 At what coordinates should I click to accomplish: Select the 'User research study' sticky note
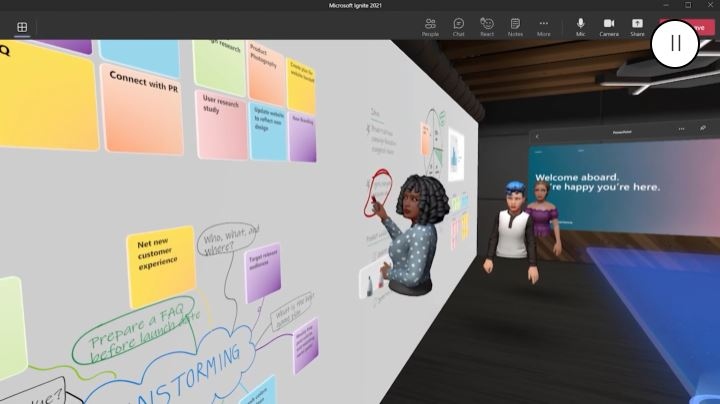[x=222, y=124]
